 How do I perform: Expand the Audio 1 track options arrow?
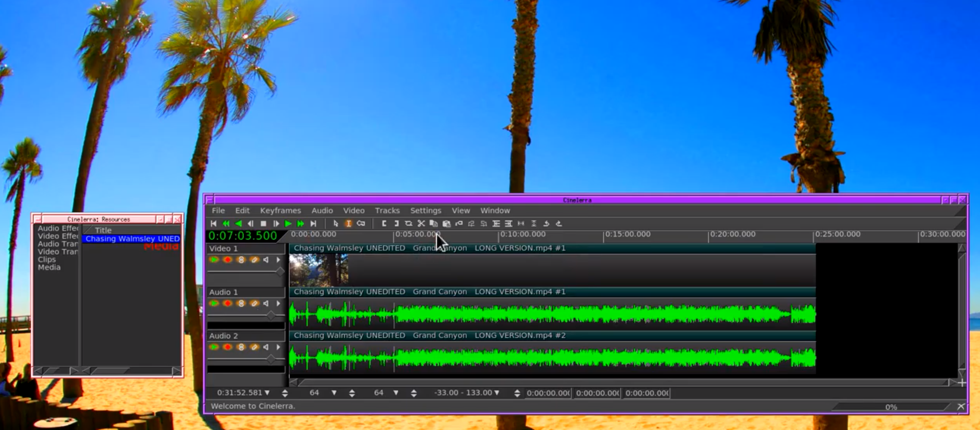point(279,303)
